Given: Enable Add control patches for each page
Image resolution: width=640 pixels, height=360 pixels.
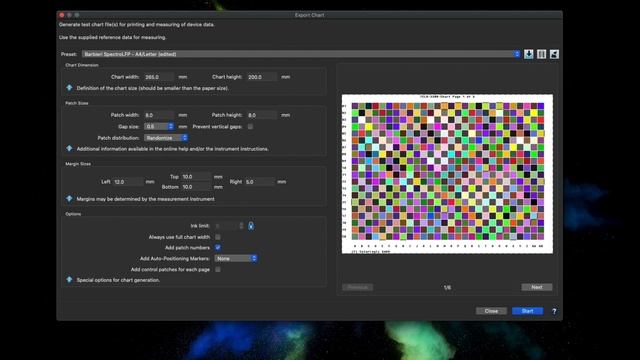Looking at the screenshot, I should (218, 269).
